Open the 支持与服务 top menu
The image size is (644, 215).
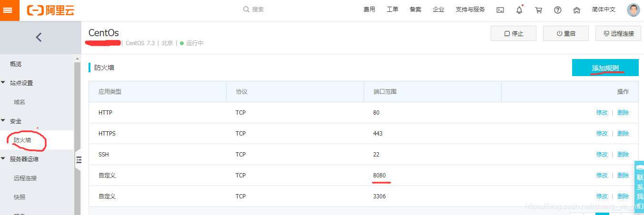point(470,10)
